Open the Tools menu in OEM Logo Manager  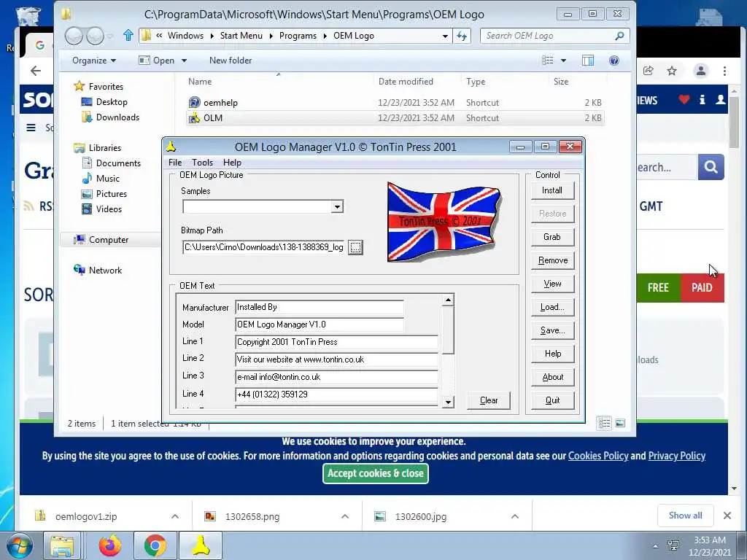[x=203, y=163]
